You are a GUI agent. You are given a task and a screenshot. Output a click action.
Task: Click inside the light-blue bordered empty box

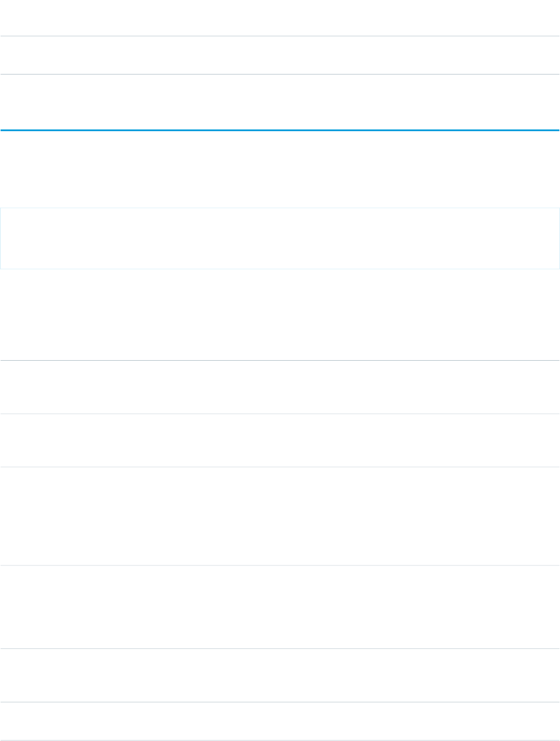click(280, 238)
